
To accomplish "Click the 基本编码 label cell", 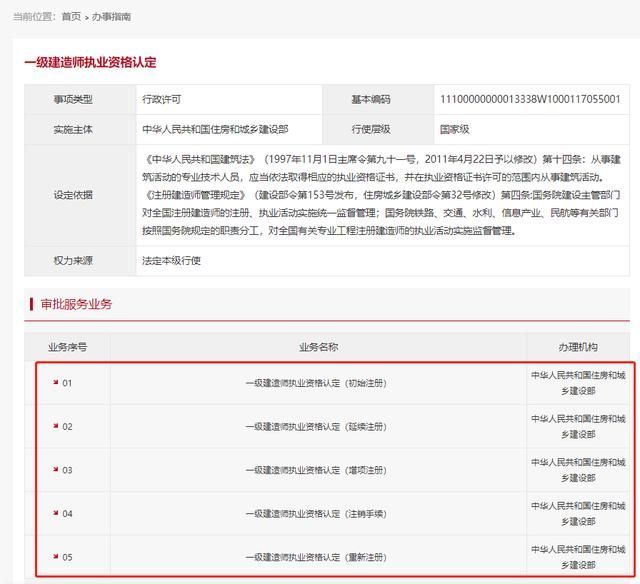I will point(378,100).
